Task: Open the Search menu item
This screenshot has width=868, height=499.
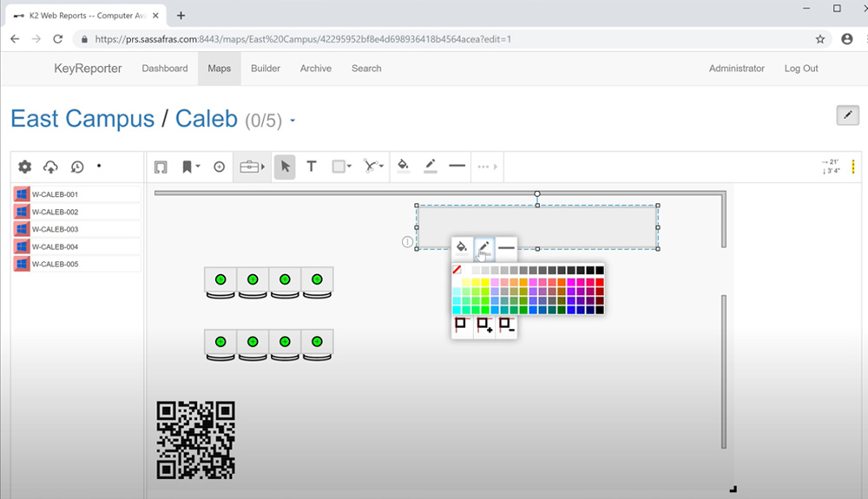Action: pyautogui.click(x=366, y=68)
